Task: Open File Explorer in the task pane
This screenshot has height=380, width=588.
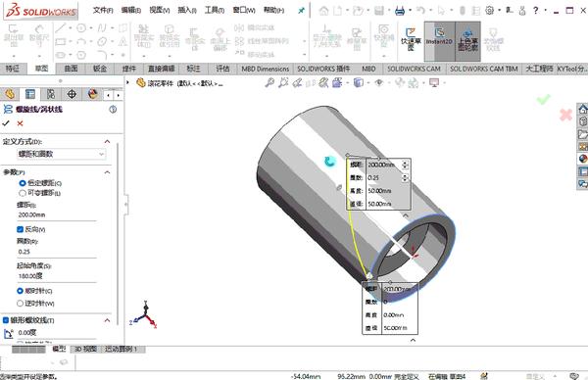Action: coord(583,134)
